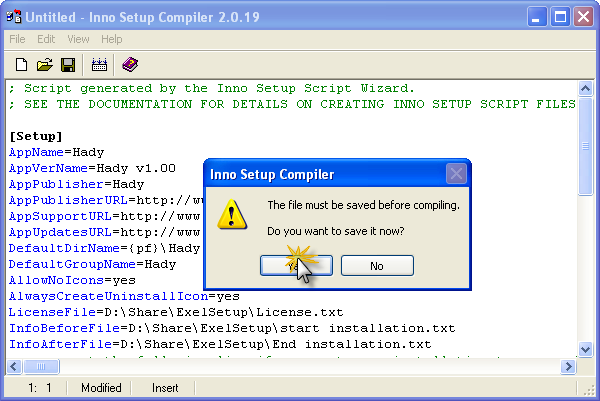600x401 pixels.
Task: Click the window resize grip in status bar
Action: pyautogui.click(x=589, y=390)
